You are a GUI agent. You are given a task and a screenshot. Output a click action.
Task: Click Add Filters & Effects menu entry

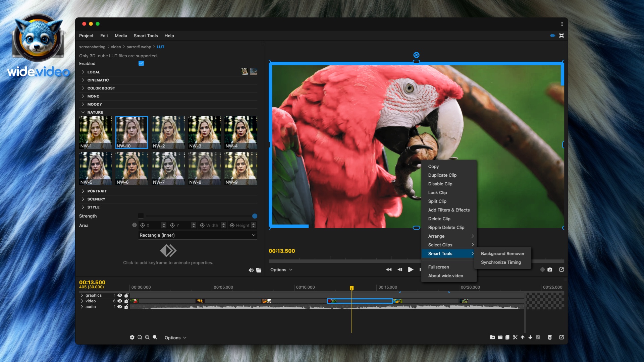click(x=449, y=210)
